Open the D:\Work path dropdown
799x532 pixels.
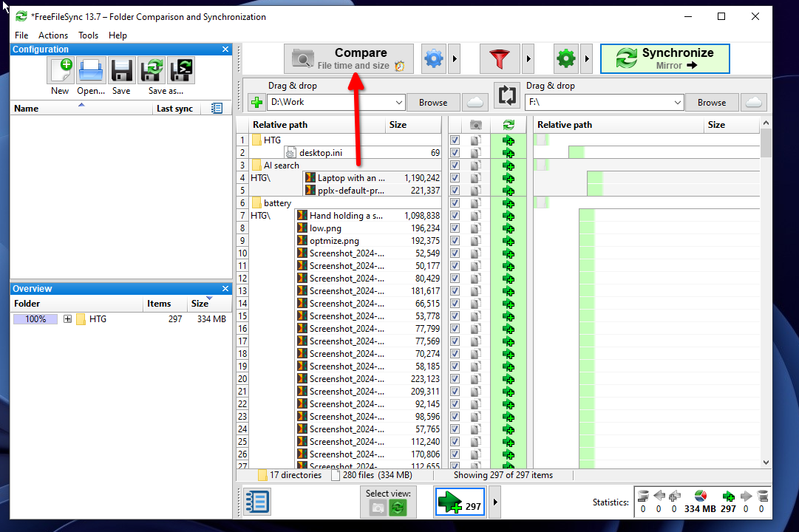399,103
